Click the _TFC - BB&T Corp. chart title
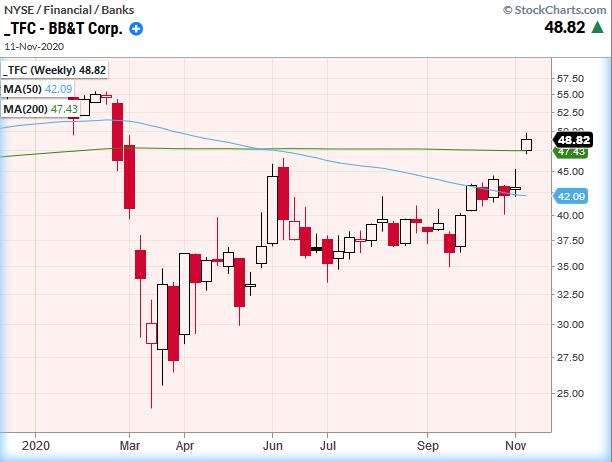612x462 pixels. [63, 29]
